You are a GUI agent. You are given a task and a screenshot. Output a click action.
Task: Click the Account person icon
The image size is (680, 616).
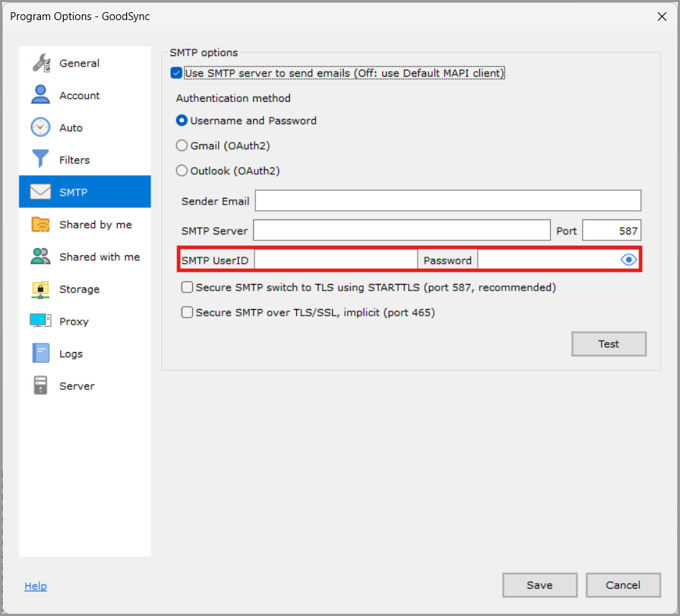[40, 95]
